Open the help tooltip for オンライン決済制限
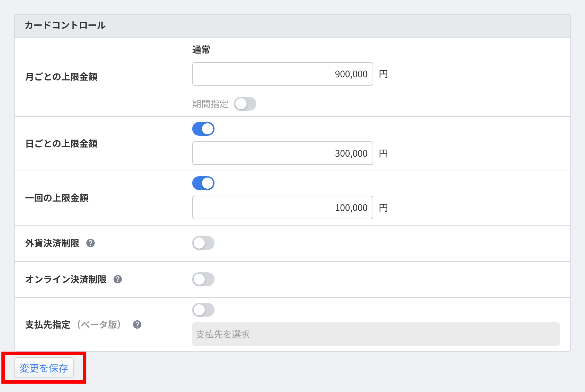585x392 pixels. click(x=118, y=279)
